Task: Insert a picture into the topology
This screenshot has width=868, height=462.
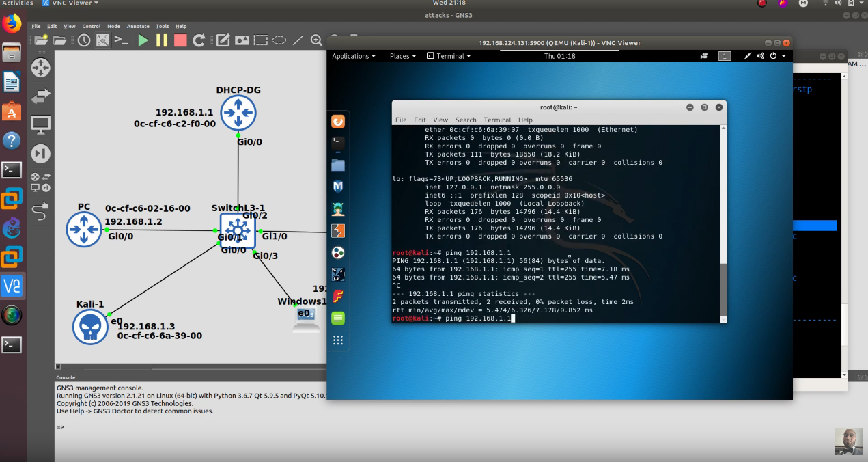Action: (242, 40)
